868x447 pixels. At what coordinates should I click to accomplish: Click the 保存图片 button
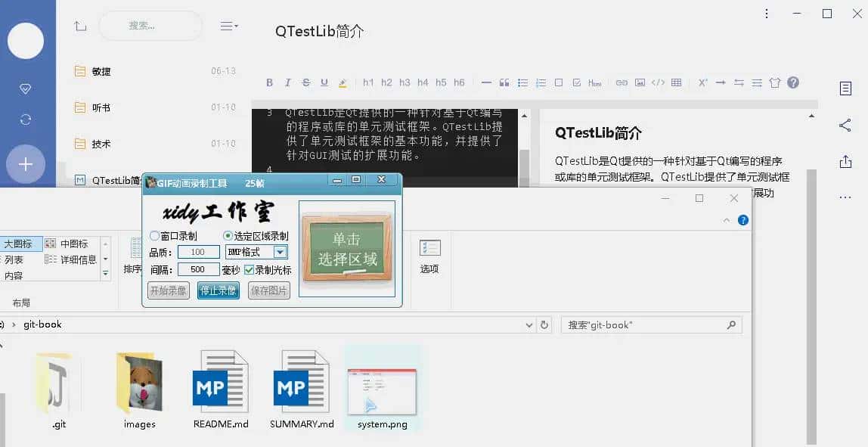(x=268, y=290)
